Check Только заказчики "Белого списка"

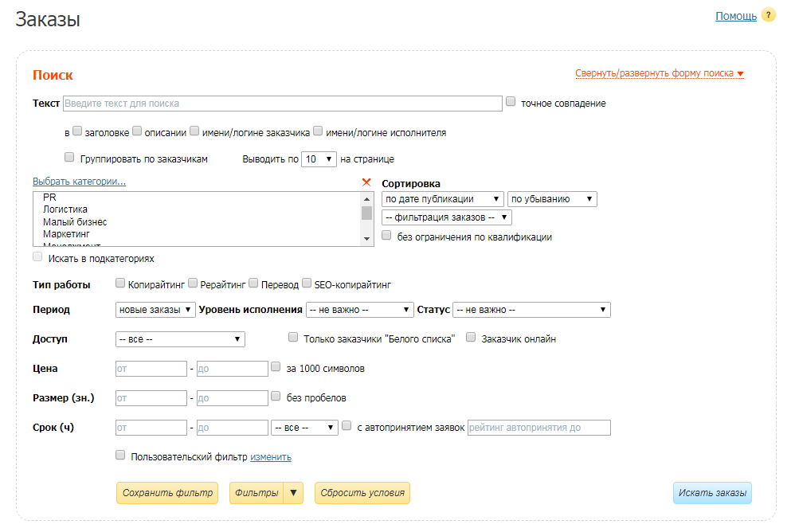tap(293, 338)
